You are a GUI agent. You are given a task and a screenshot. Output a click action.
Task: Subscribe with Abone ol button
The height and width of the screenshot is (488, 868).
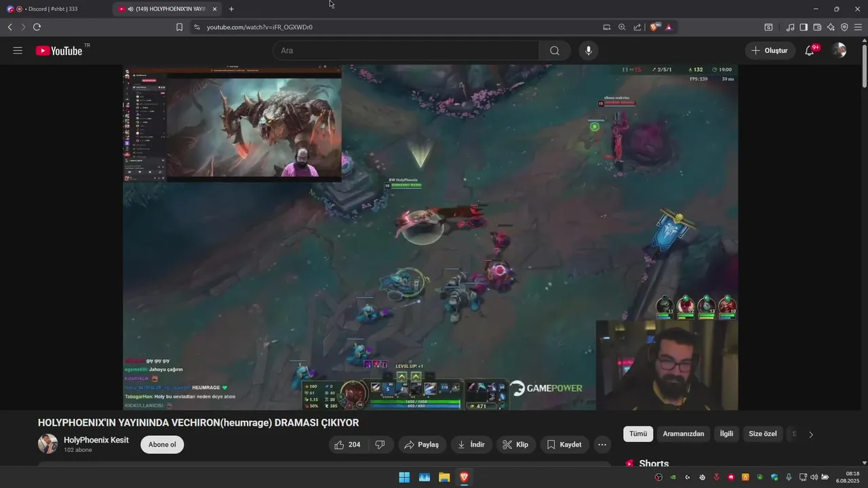(162, 445)
